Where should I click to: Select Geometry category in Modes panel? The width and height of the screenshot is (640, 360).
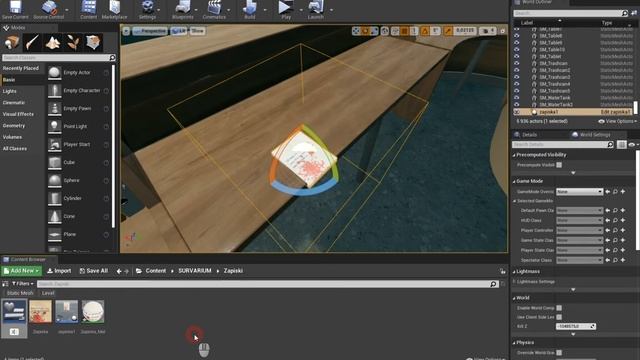14,126
